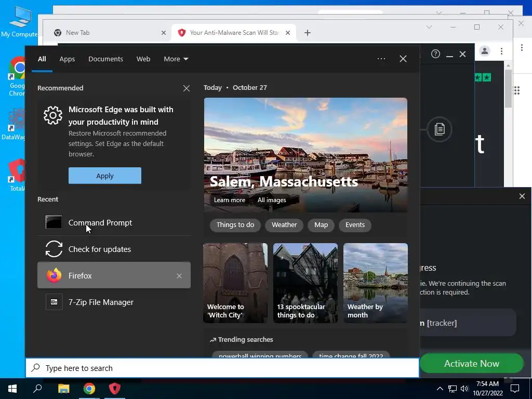Click the Check for updates sync icon
532x399 pixels.
tap(54, 249)
